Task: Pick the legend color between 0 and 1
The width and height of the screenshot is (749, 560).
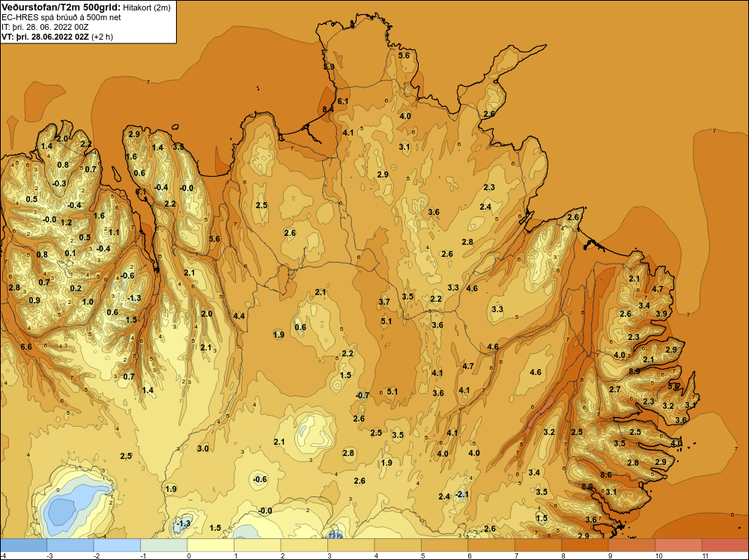Action: [210, 545]
